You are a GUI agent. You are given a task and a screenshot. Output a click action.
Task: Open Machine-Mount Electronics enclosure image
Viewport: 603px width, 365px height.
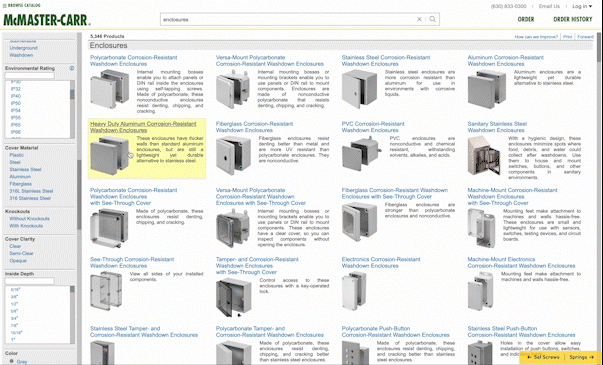(480, 291)
